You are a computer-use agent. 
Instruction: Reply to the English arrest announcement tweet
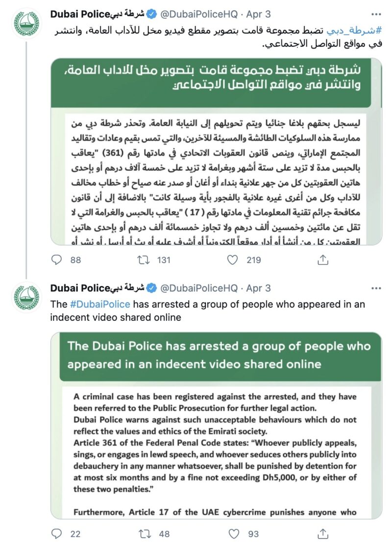(57, 534)
